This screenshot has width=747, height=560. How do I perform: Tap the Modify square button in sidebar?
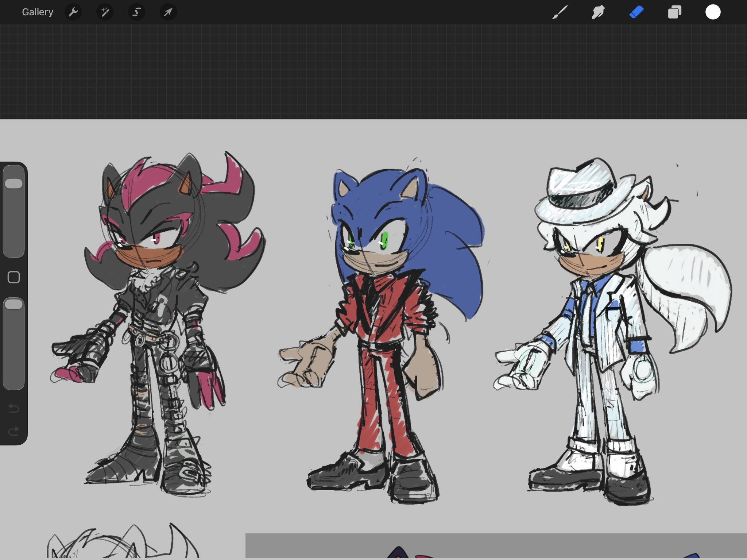(x=14, y=277)
